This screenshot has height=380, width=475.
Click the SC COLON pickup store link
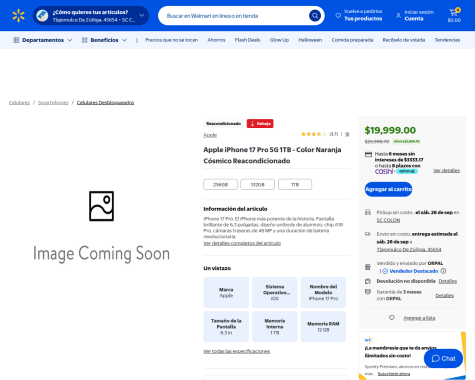(388, 220)
